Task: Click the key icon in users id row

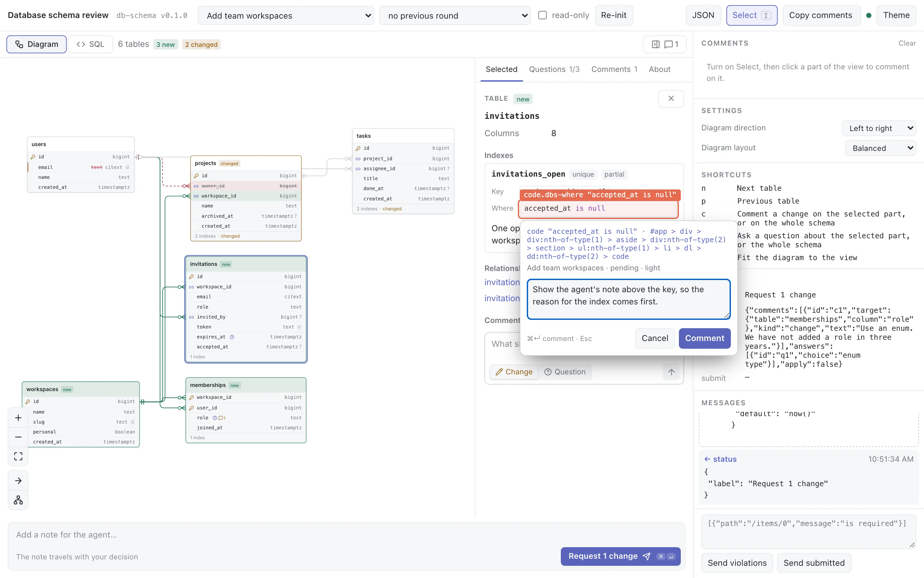Action: tap(33, 157)
